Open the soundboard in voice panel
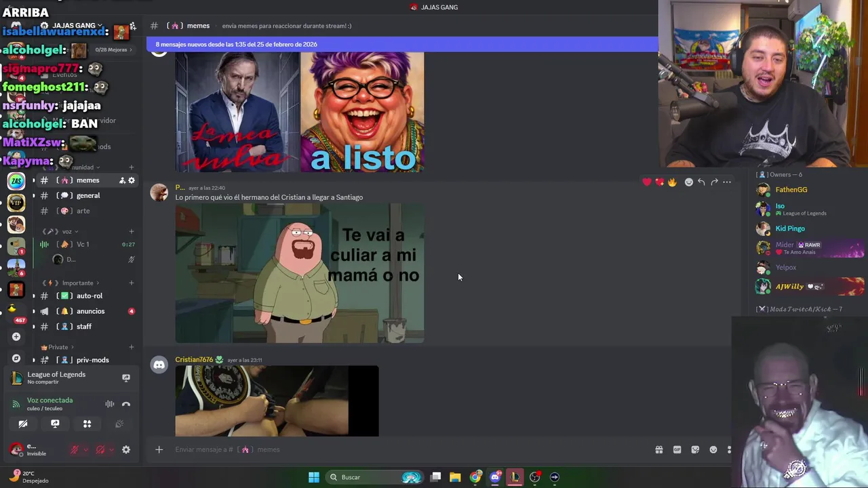 point(119,424)
